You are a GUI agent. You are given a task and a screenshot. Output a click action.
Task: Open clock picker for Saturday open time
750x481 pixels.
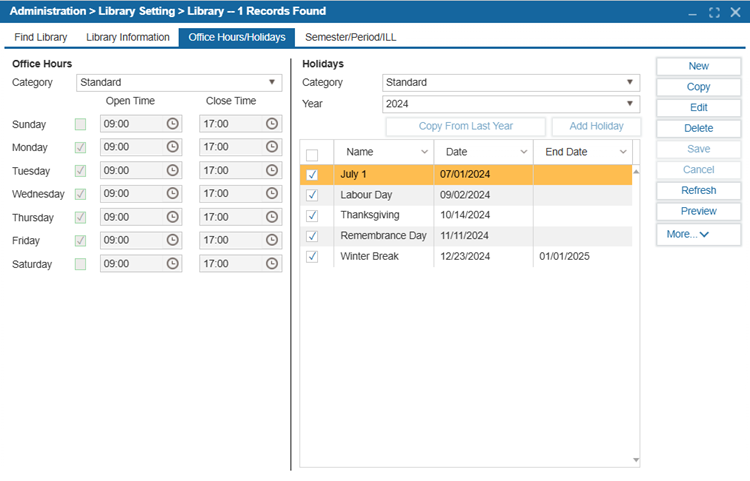173,263
